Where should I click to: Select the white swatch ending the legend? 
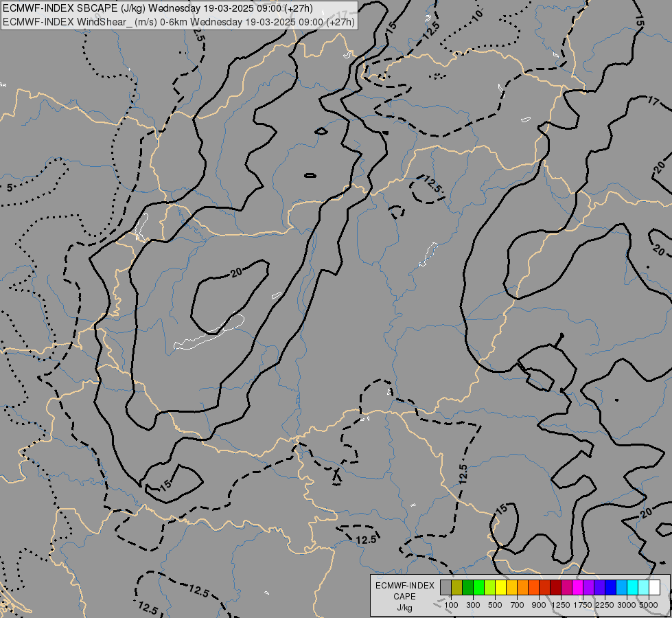[x=654, y=588]
